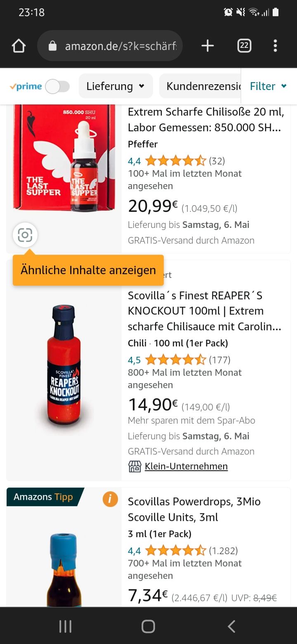Open Scovillas Powerdrops 3Mio product title
The image size is (297, 644).
click(x=194, y=509)
